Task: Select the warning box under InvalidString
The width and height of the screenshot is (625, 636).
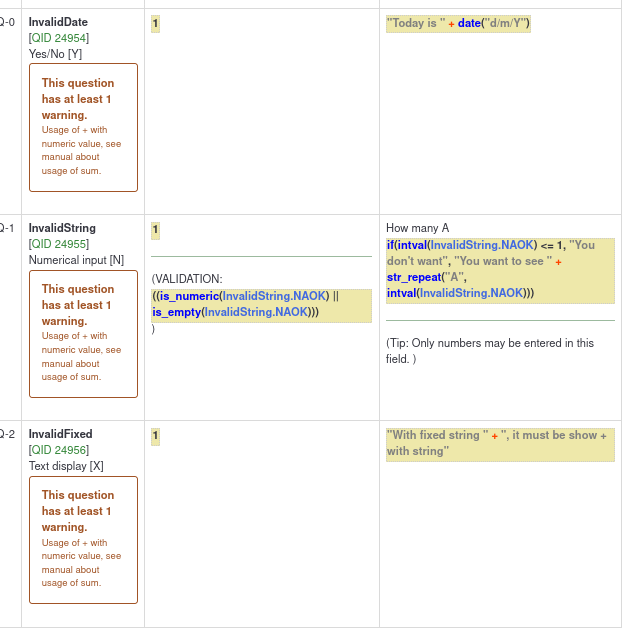Action: pos(83,333)
